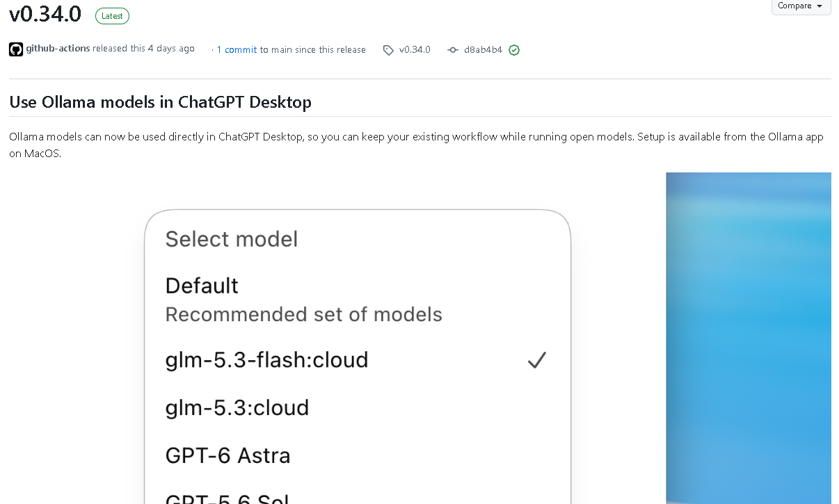This screenshot has height=504, width=839.
Task: Click the checkmark beside glm-5.3-flash:cloud
Action: click(x=536, y=359)
